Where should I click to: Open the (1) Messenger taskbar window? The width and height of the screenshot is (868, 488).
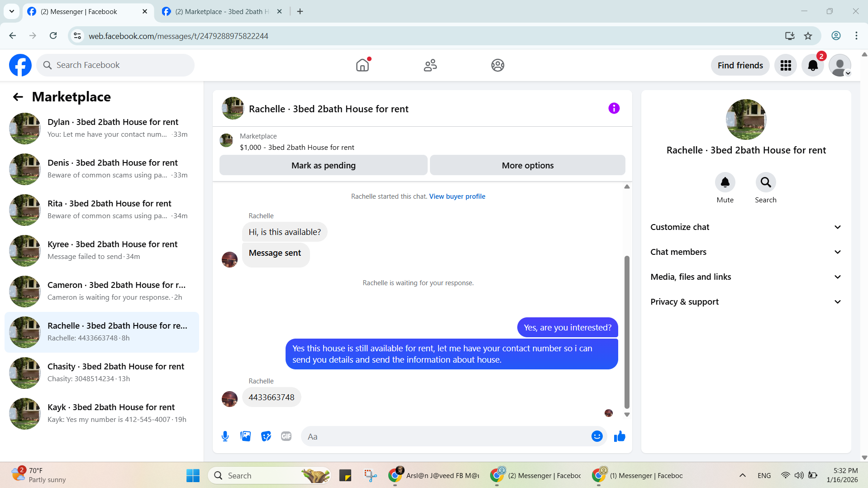point(638,476)
